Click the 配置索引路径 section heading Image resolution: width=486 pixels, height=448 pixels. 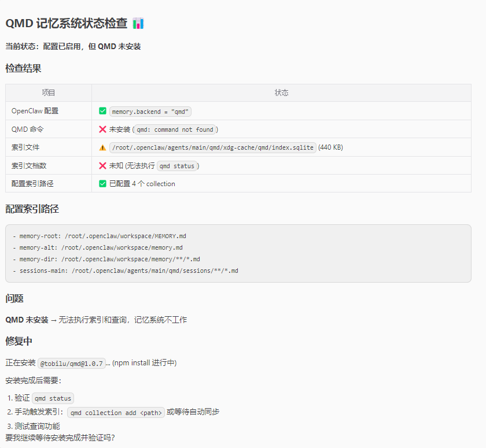pos(32,209)
